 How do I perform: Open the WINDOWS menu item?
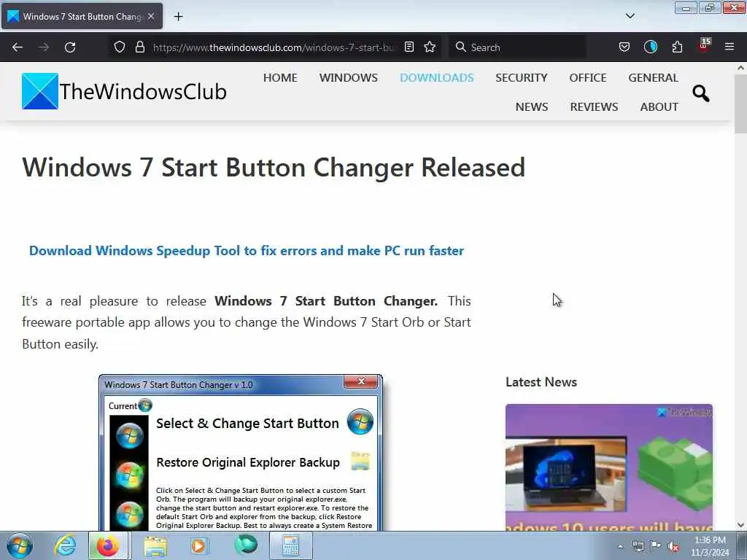[348, 77]
